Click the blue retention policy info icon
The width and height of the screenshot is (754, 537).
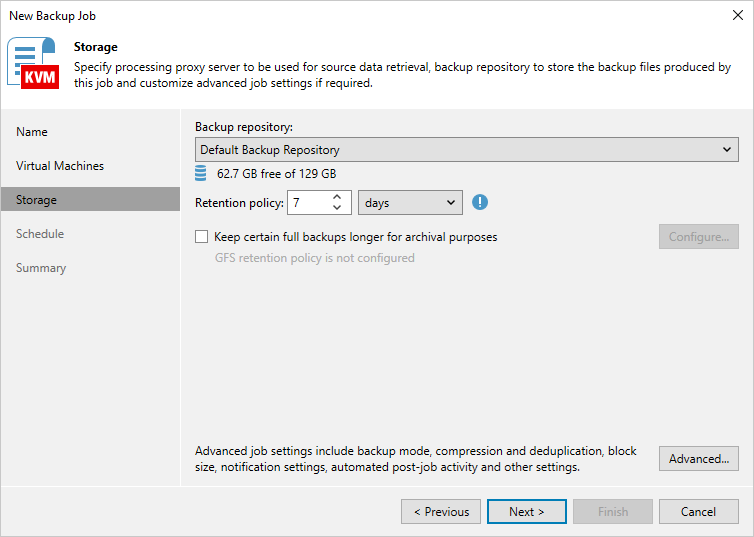point(480,202)
